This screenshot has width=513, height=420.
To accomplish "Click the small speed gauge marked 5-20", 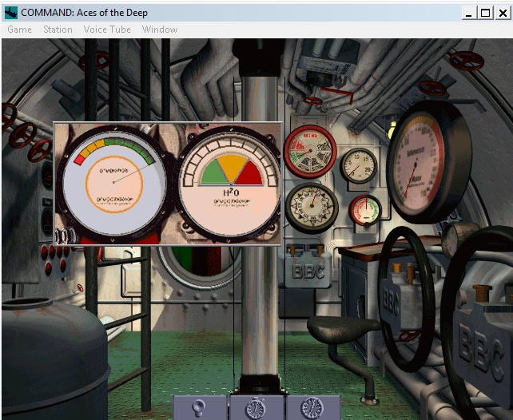I will [x=359, y=165].
